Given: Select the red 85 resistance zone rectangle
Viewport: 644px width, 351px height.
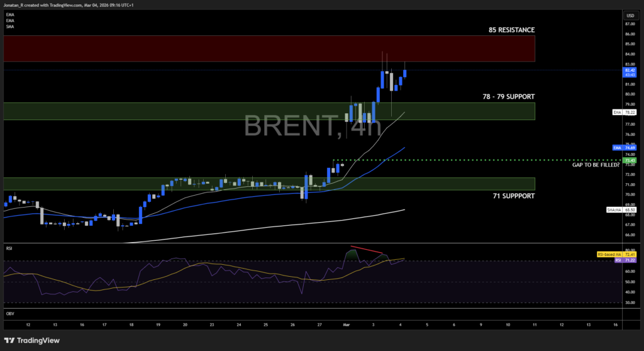Looking at the screenshot, I should coord(269,48).
